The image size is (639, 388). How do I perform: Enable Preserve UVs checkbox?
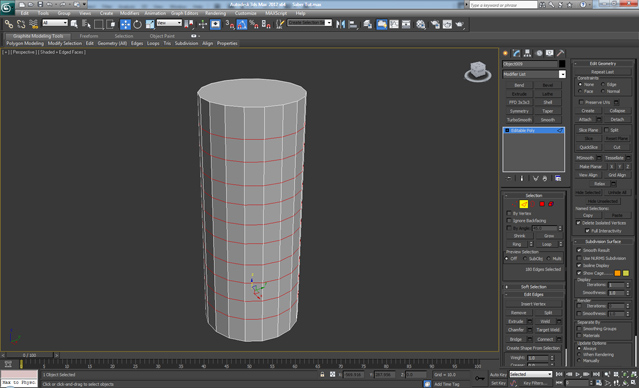point(582,102)
